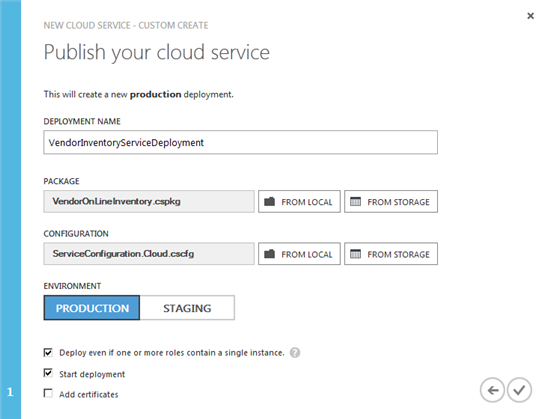Enable the Add certificates checkbox
This screenshot has height=419, width=550.
[48, 393]
